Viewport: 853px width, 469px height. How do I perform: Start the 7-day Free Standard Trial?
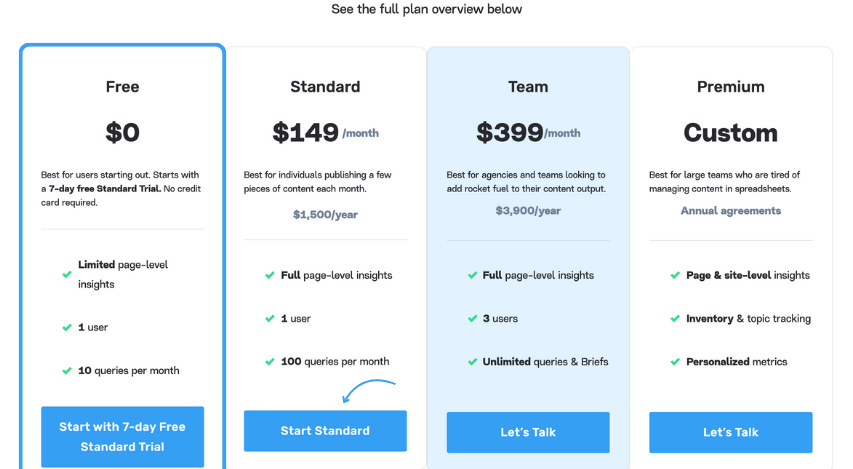pyautogui.click(x=122, y=437)
